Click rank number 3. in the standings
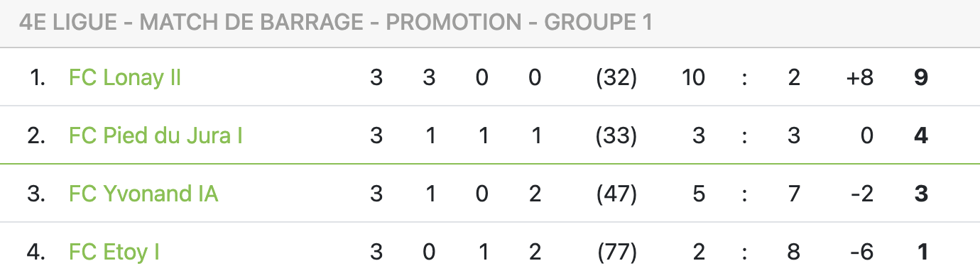This screenshot has width=980, height=278. [36, 194]
